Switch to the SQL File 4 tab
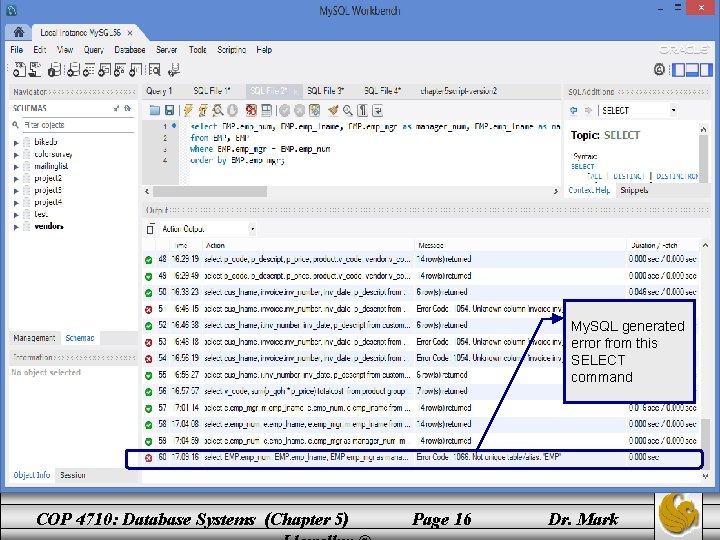This screenshot has height=540, width=720. 382,91
